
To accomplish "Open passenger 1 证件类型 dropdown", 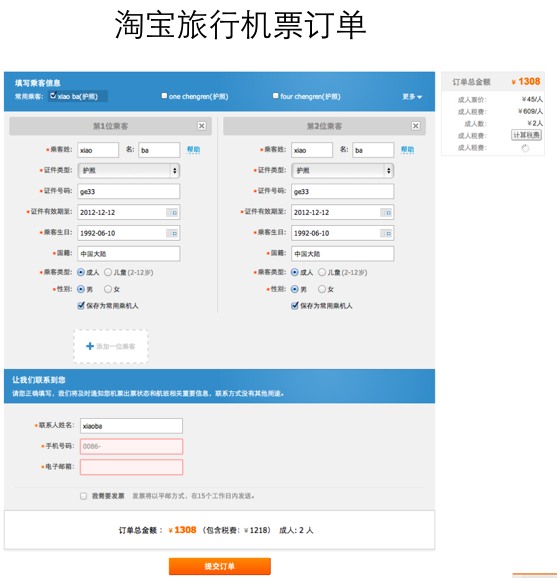I will (128, 171).
